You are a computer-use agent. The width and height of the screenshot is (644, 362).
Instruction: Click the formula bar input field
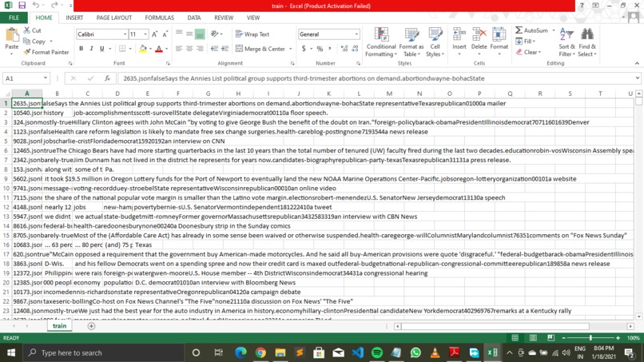coord(376,78)
